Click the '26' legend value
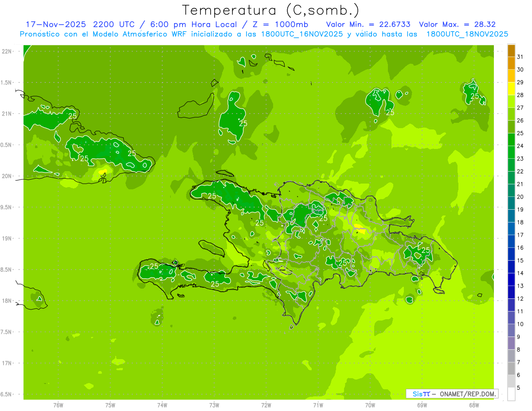Viewport: 532px width, 411px height. pyautogui.click(x=520, y=121)
